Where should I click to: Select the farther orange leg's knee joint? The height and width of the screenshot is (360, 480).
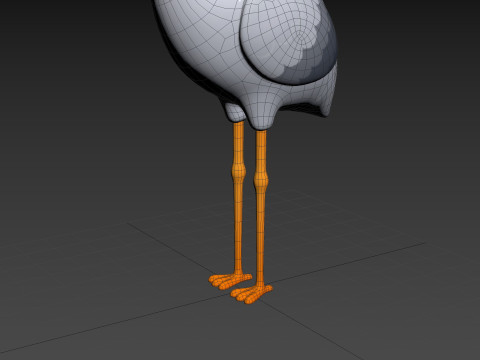pyautogui.click(x=239, y=172)
